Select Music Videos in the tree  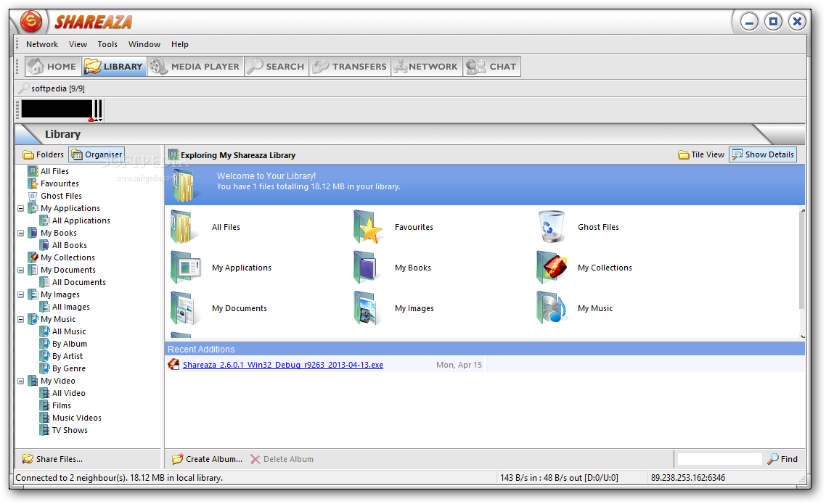coord(77,418)
